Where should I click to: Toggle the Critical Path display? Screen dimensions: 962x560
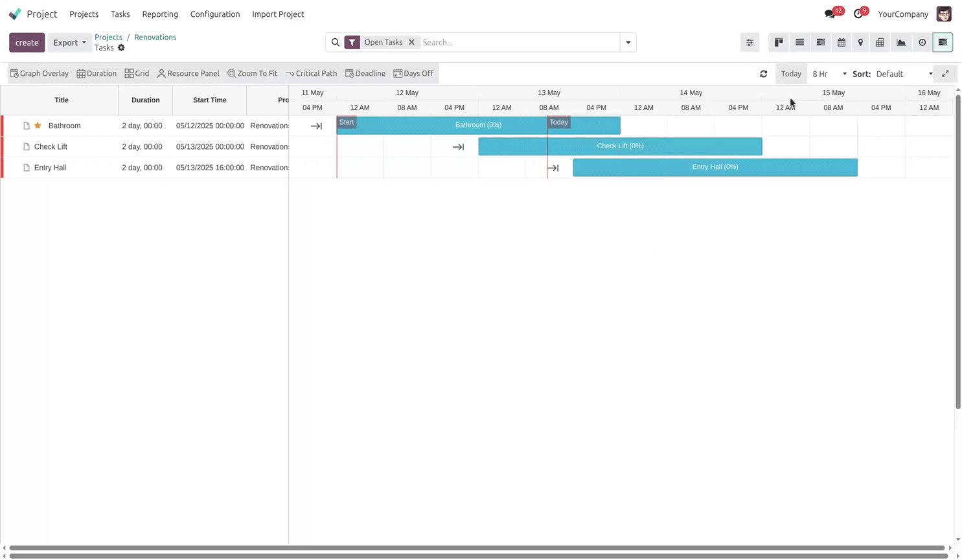coord(312,74)
